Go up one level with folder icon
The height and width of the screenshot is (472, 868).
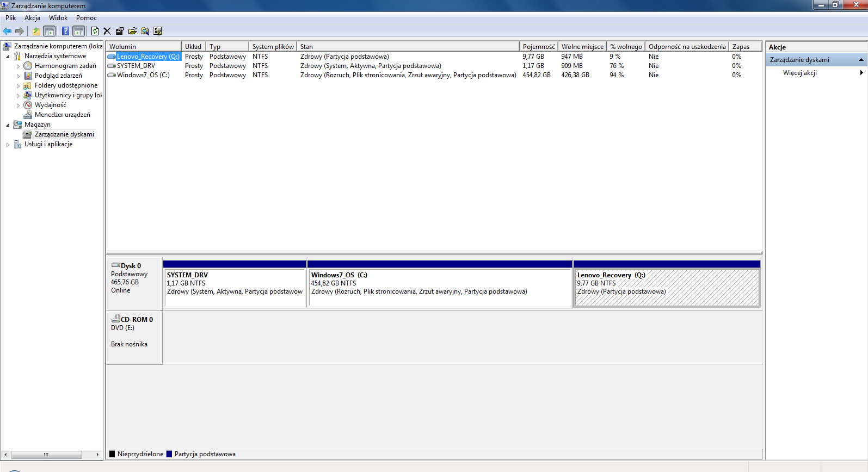click(x=36, y=32)
